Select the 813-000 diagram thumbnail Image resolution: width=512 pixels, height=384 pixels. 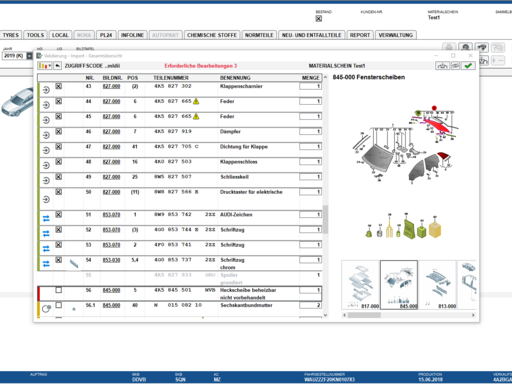(437, 285)
